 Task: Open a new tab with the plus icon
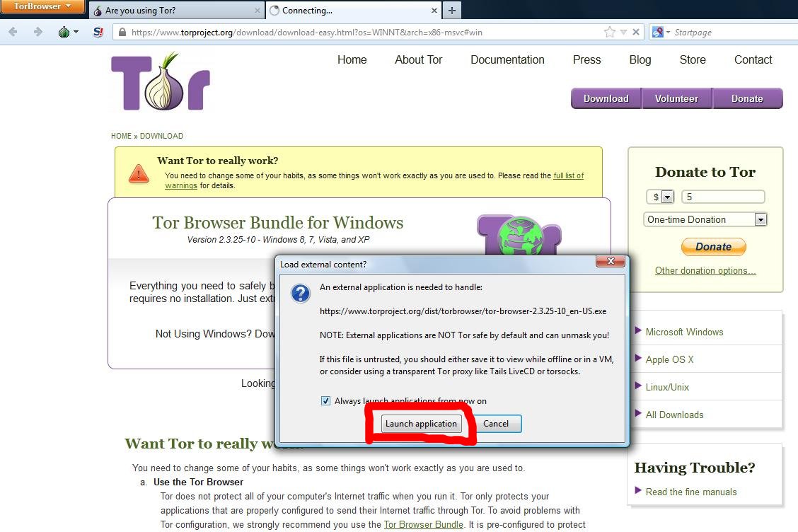point(452,11)
